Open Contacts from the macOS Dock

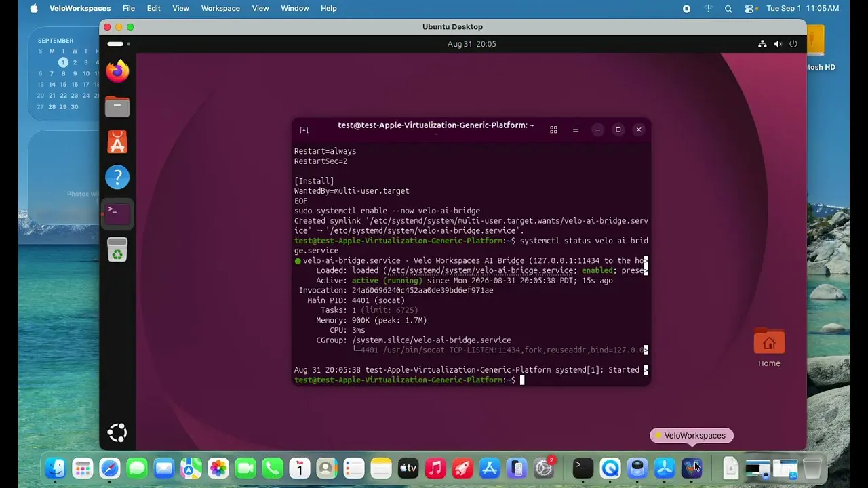(327, 468)
